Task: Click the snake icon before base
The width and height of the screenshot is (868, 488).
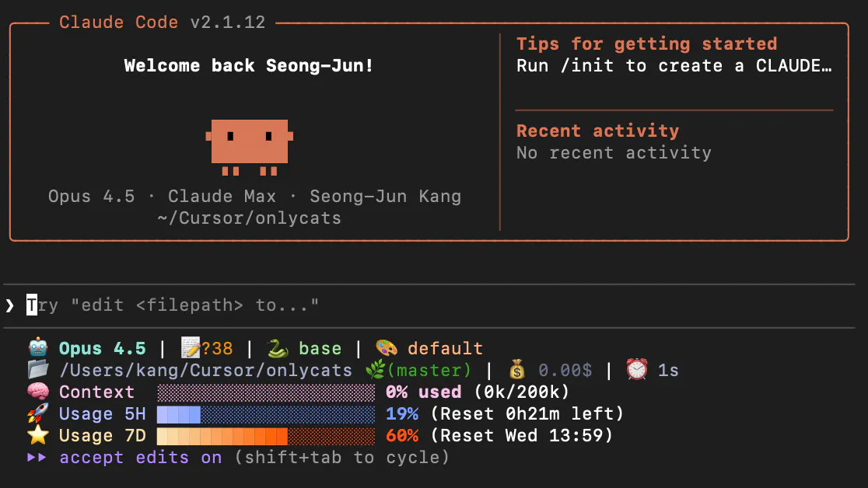Action: [x=277, y=348]
